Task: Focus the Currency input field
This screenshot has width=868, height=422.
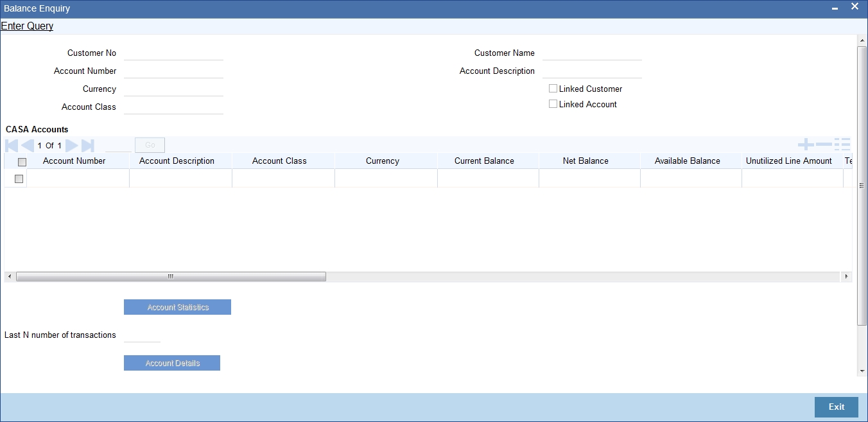Action: click(173, 89)
